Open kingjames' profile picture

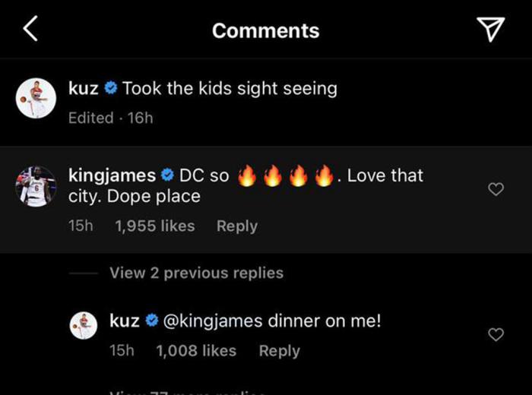tap(36, 186)
